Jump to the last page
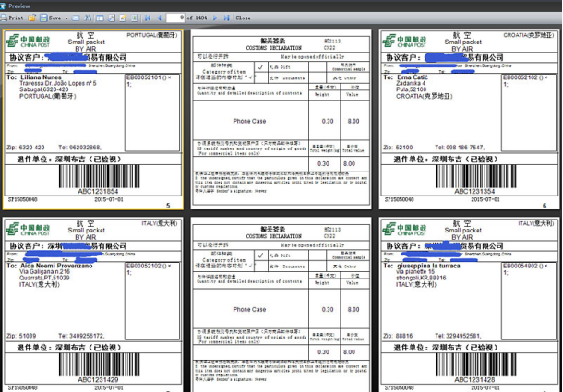563x392 pixels. [x=226, y=17]
